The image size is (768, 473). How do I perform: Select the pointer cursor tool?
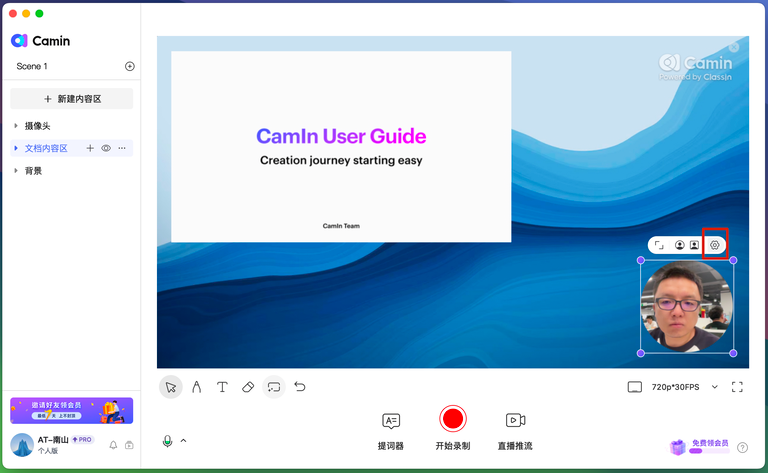[170, 387]
